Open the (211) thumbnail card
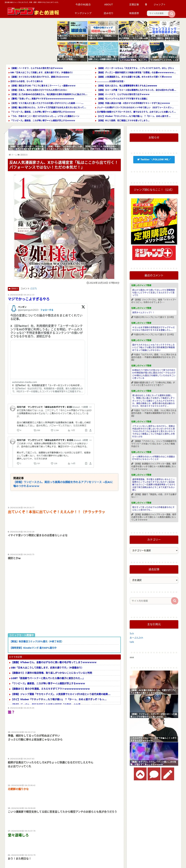 [72, 51]
